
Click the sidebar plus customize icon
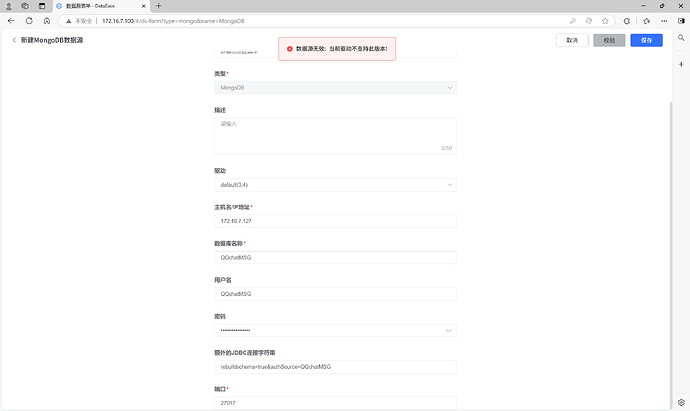pos(681,64)
